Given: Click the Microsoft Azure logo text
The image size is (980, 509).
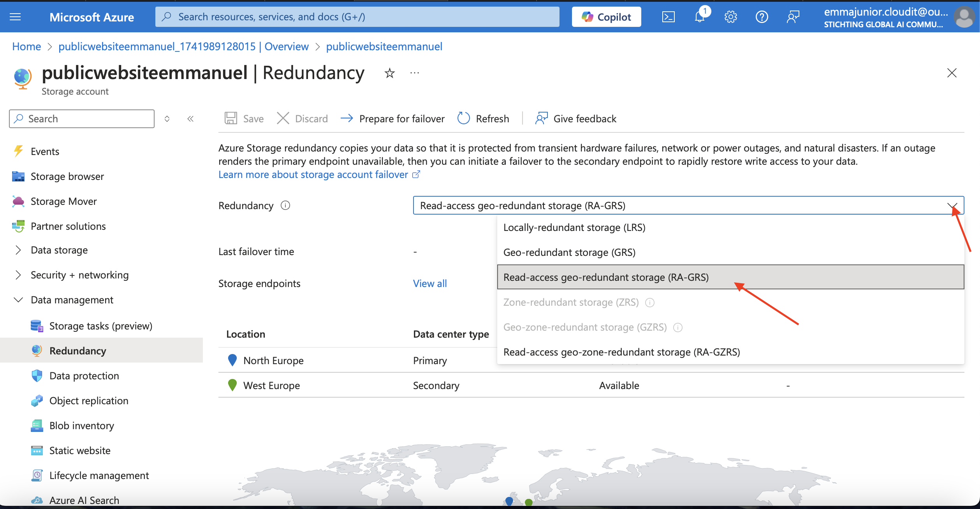Looking at the screenshot, I should 91,17.
